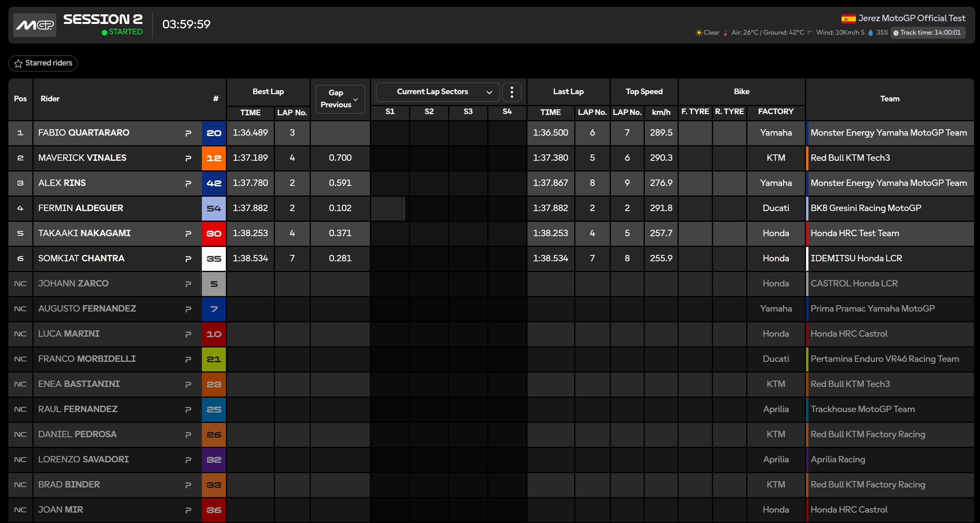Click the Best Lap column header
The width and height of the screenshot is (980, 523).
coord(268,92)
